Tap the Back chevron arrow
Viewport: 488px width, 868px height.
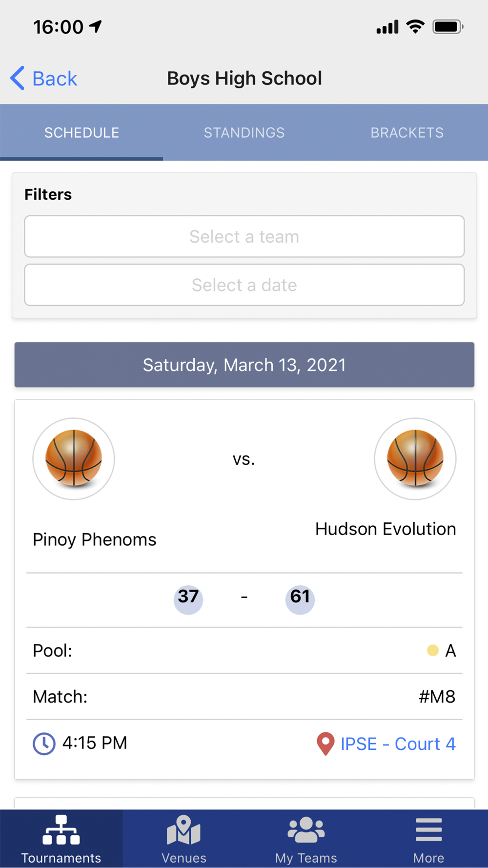click(17, 78)
